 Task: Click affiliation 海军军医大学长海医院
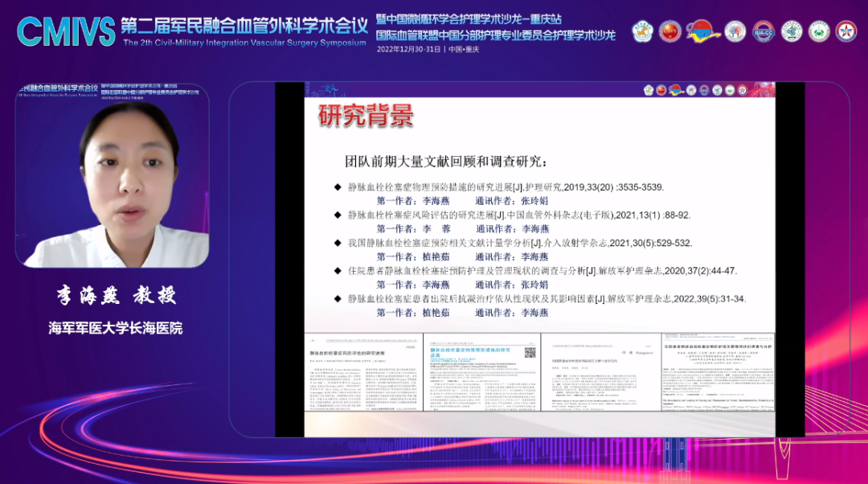tap(115, 328)
